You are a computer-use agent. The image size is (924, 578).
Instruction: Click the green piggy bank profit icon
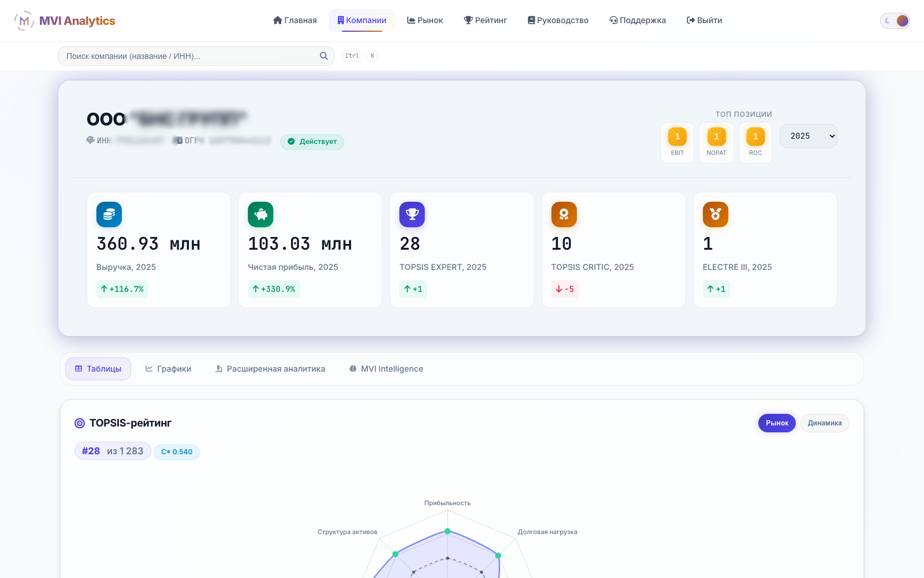(x=260, y=214)
